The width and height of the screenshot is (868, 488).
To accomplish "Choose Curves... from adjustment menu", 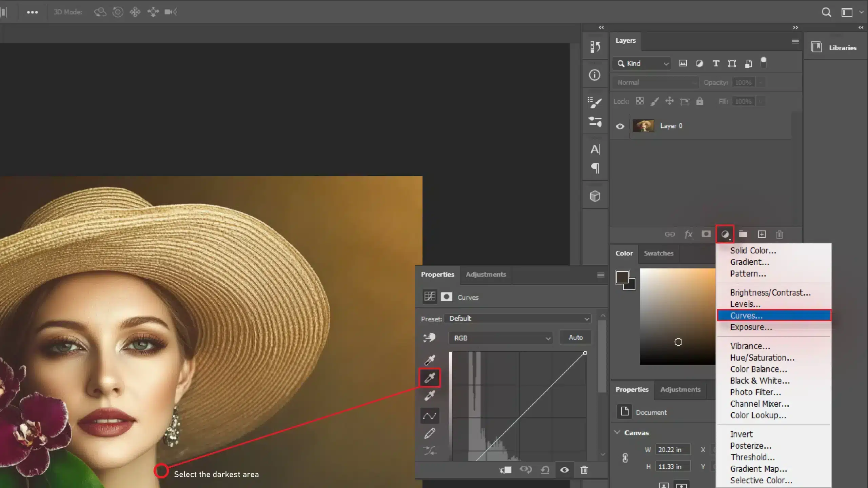I will pyautogui.click(x=774, y=316).
